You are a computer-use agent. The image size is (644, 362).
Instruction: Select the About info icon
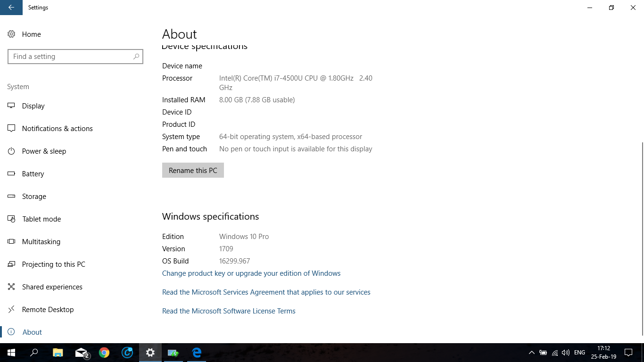(x=11, y=332)
